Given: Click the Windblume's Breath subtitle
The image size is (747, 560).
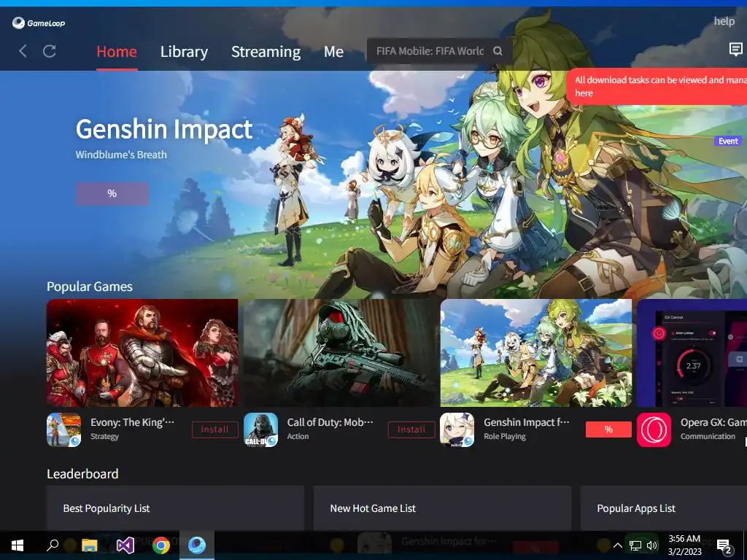Looking at the screenshot, I should (121, 155).
